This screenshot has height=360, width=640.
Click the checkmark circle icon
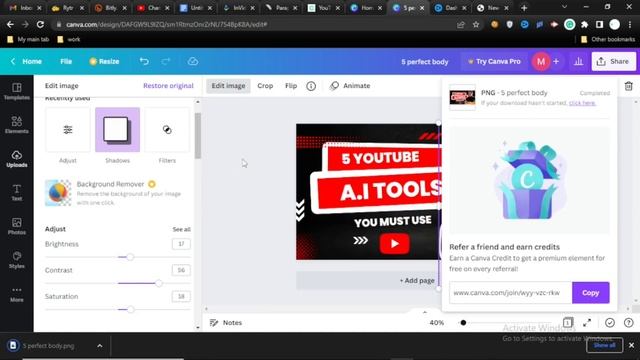click(610, 323)
